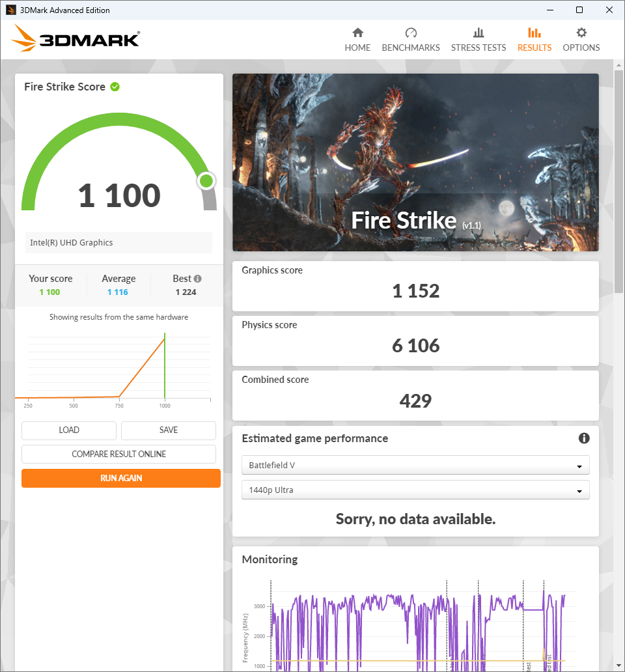The height and width of the screenshot is (672, 625).
Task: Select the Results chart icon
Action: click(534, 33)
